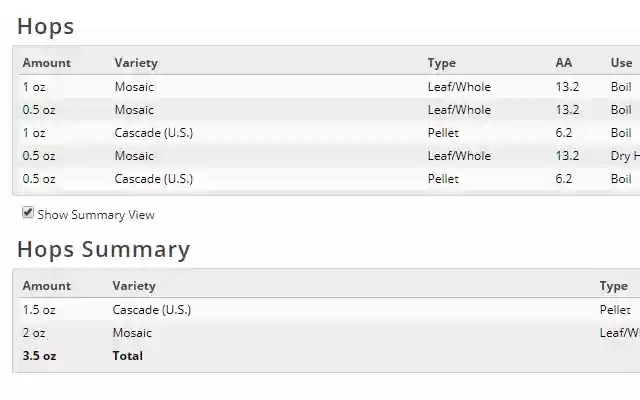Click the Show Summary View label

point(96,215)
